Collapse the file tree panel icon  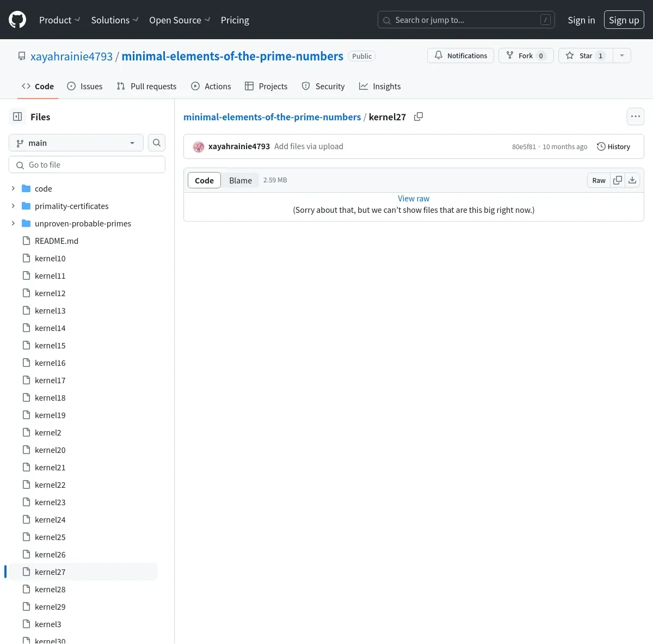tap(17, 116)
